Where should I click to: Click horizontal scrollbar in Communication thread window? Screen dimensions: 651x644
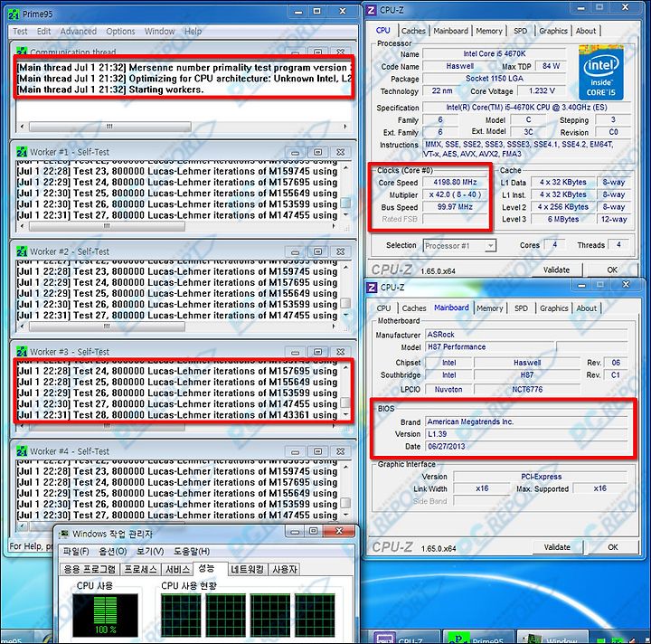point(184,127)
